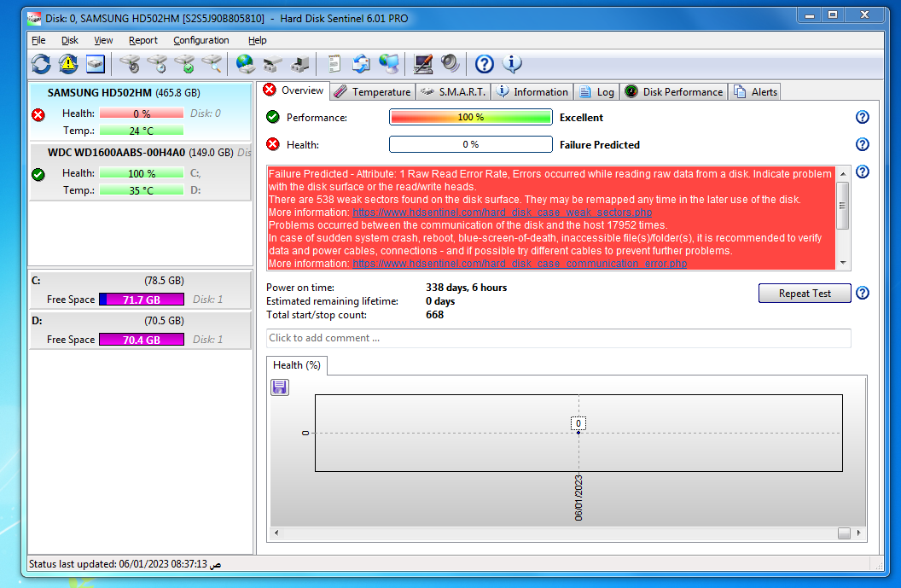This screenshot has height=588, width=901.
Task: Click the D: free space 70.4 GB bar
Action: tap(142, 340)
